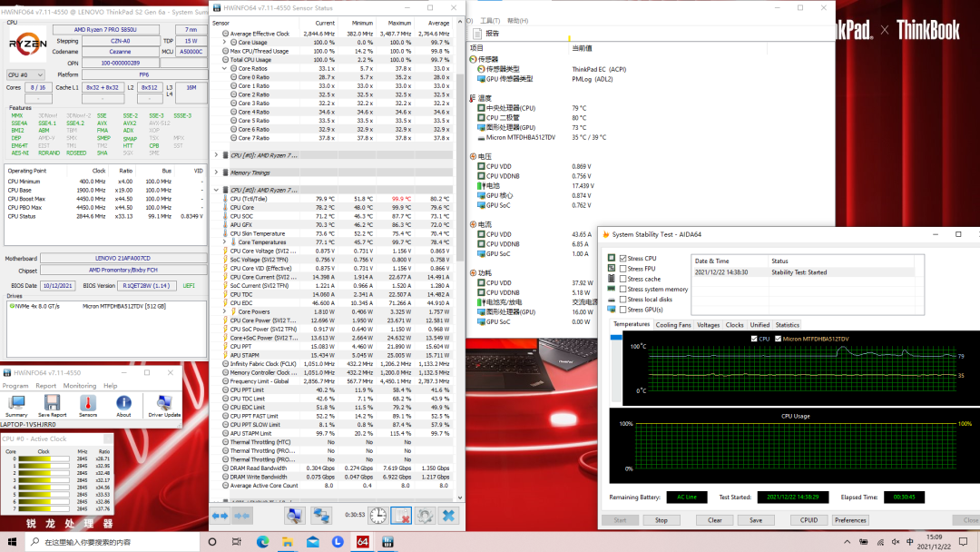The image size is (980, 552).
Task: Click the volume icon in the system tray
Action: coord(895,542)
